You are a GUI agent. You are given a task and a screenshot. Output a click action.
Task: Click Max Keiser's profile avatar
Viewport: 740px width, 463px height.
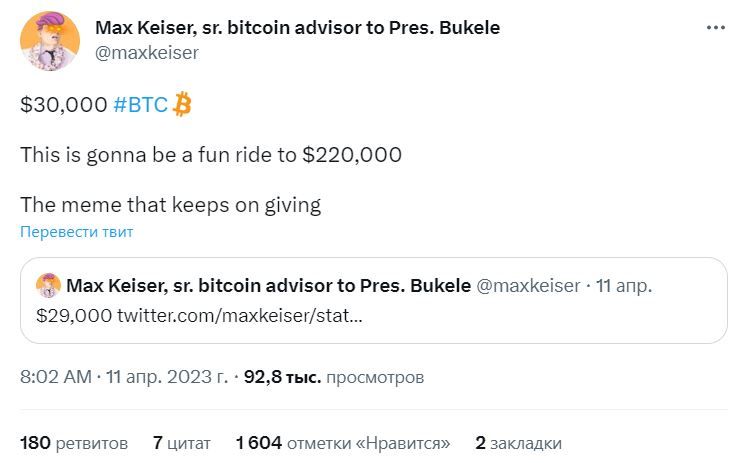click(47, 40)
